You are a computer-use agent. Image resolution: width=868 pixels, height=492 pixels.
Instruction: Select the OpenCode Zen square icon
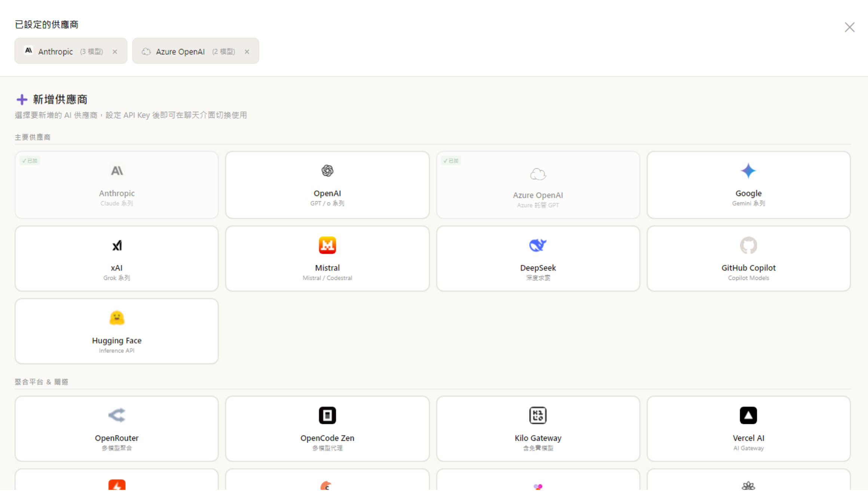(327, 415)
